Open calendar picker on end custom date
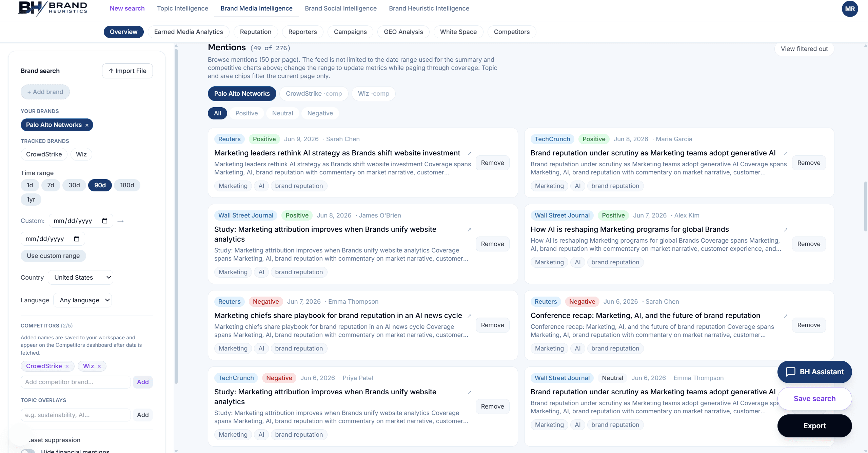The image size is (868, 453). [x=77, y=239]
